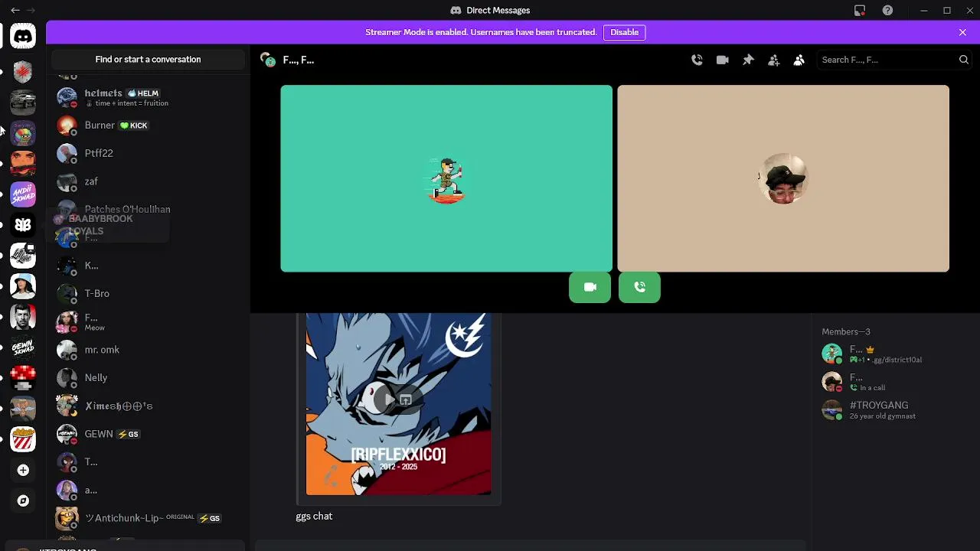Viewport: 980px width, 551px height.
Task: Open DM with T...
Action: (x=149, y=461)
